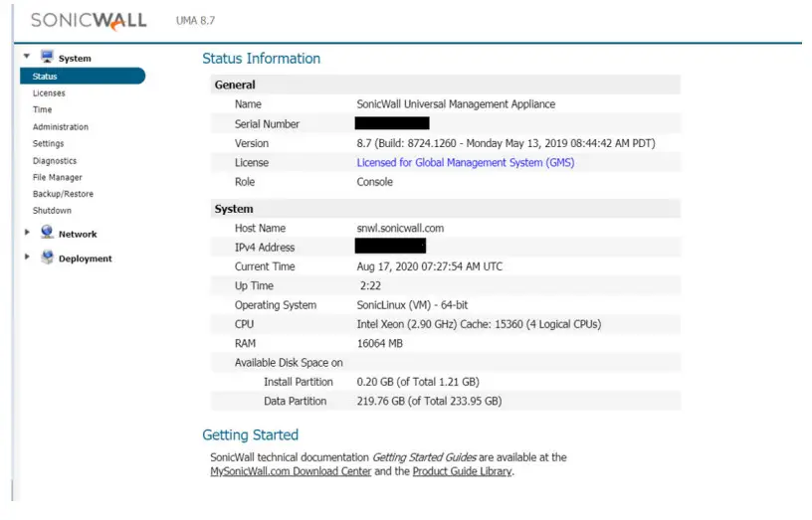Click the Deployment label in sidebar
The width and height of the screenshot is (812, 520).
[85, 259]
